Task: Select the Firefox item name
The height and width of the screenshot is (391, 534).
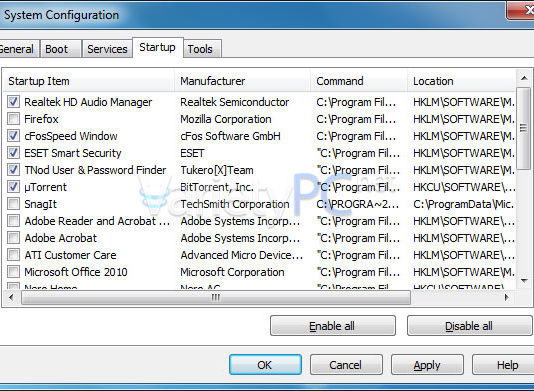Action: point(41,119)
